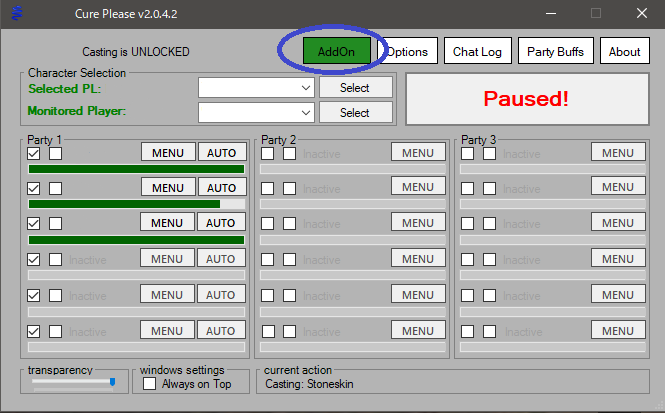Open the About dialog
The image size is (665, 413).
click(624, 51)
